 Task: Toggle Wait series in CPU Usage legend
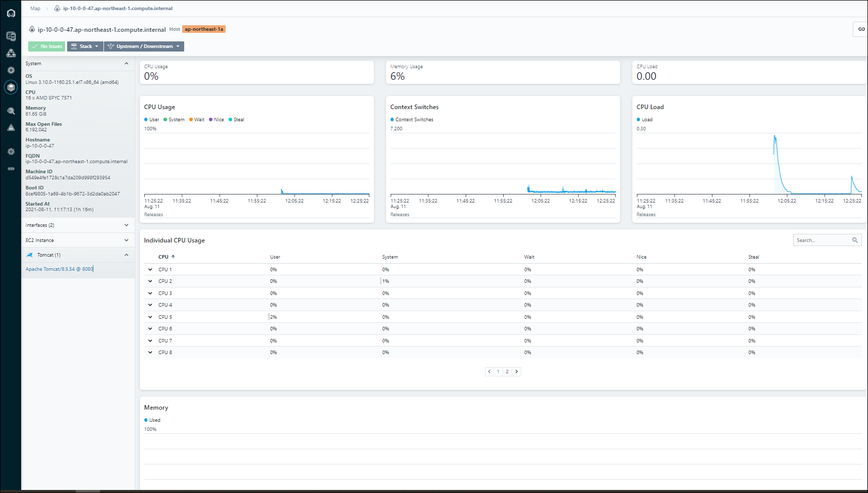[x=197, y=120]
